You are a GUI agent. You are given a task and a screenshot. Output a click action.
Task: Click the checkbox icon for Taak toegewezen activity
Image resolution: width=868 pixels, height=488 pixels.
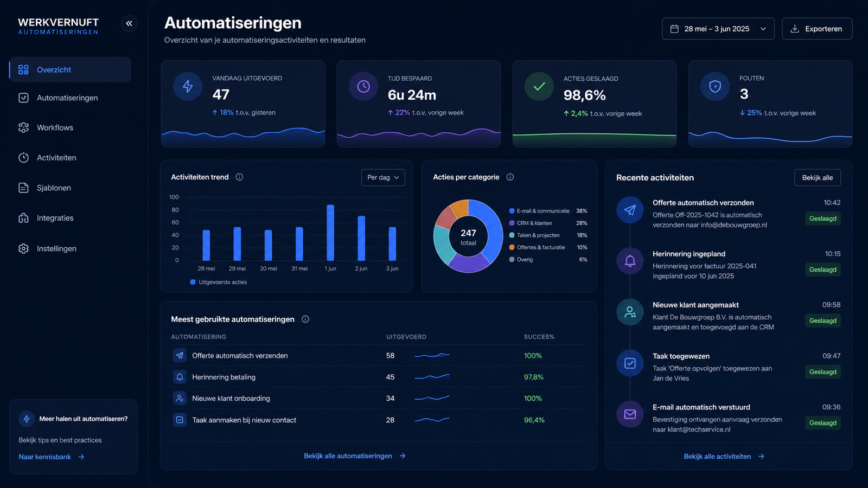point(630,363)
